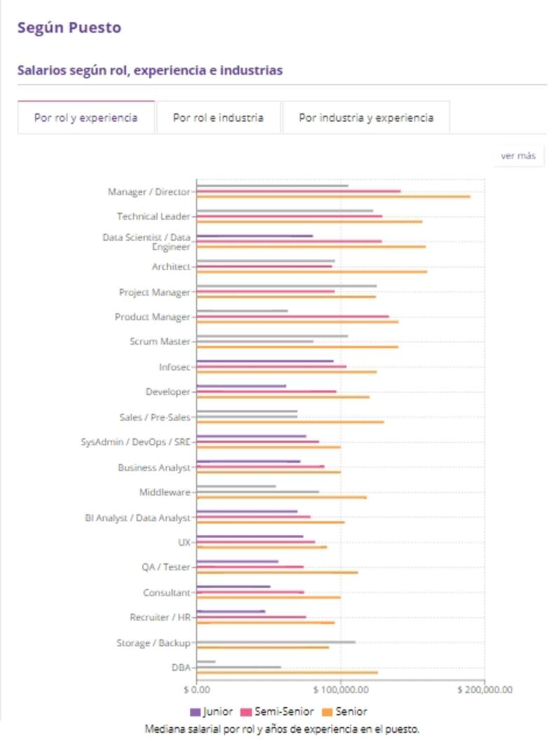This screenshot has width=560, height=741.
Task: Click the 'ver más' button
Action: coord(518,155)
